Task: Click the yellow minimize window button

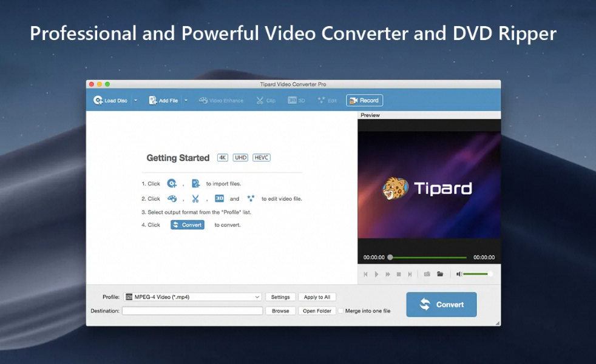Action: point(99,84)
